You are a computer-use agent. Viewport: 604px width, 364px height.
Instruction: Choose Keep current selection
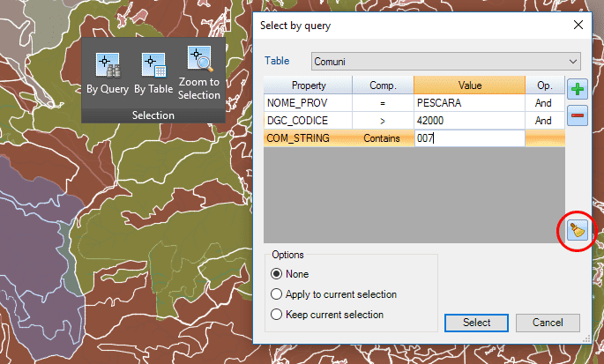coord(327,315)
